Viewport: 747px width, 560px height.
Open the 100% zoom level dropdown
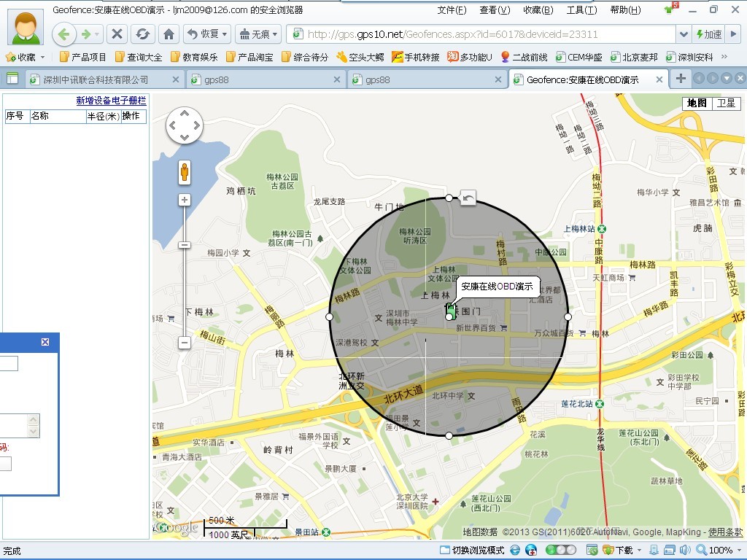tap(740, 551)
